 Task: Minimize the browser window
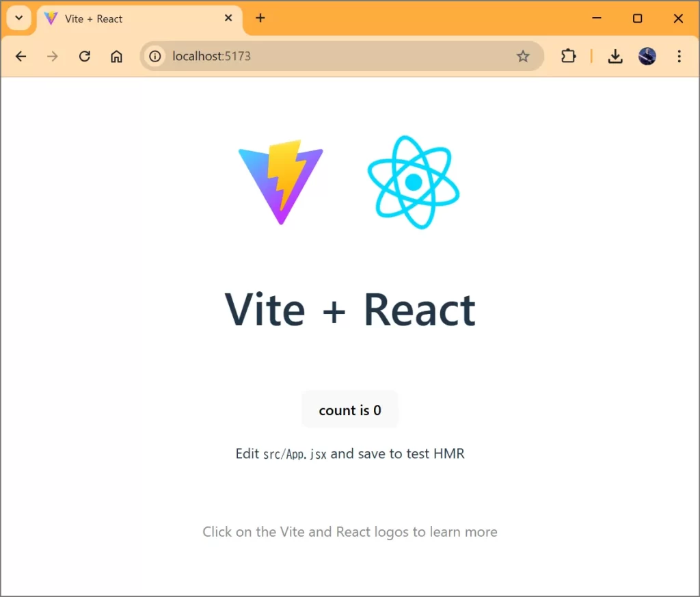click(x=597, y=18)
